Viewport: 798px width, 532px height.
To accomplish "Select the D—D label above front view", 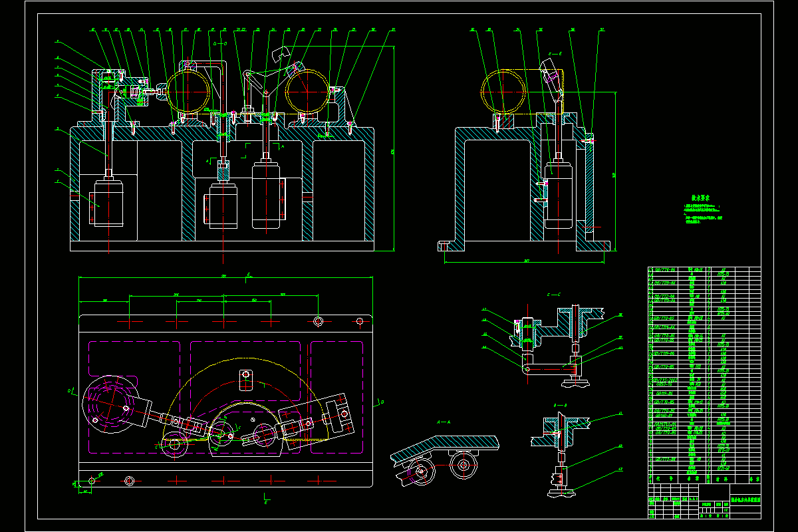I will pos(219,43).
